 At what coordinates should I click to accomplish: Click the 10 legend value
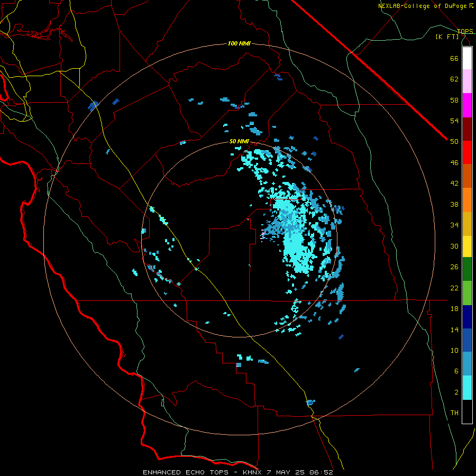click(x=454, y=350)
